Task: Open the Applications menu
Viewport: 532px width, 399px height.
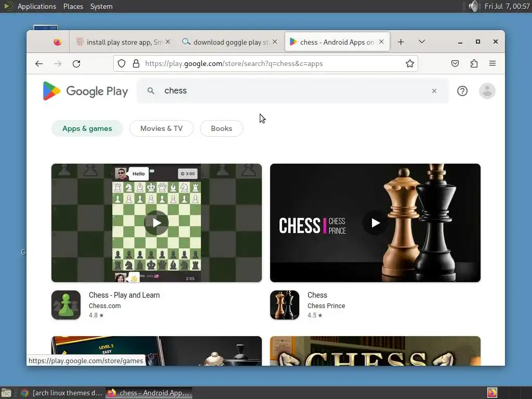Action: (x=37, y=6)
